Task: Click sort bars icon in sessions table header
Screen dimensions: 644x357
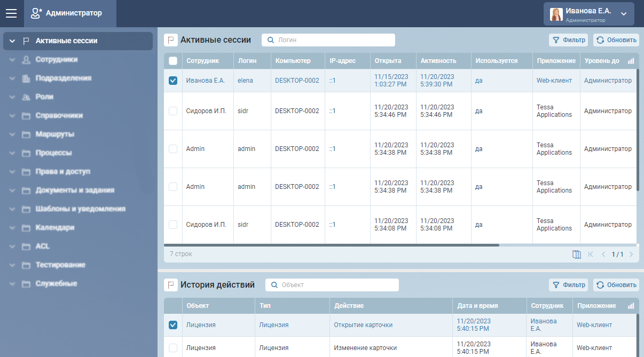Action: click(x=631, y=61)
